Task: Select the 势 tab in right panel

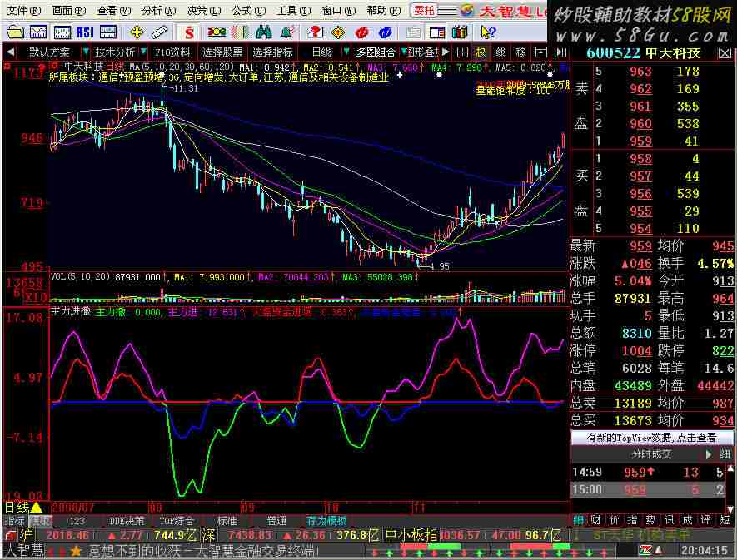Action: [x=650, y=519]
